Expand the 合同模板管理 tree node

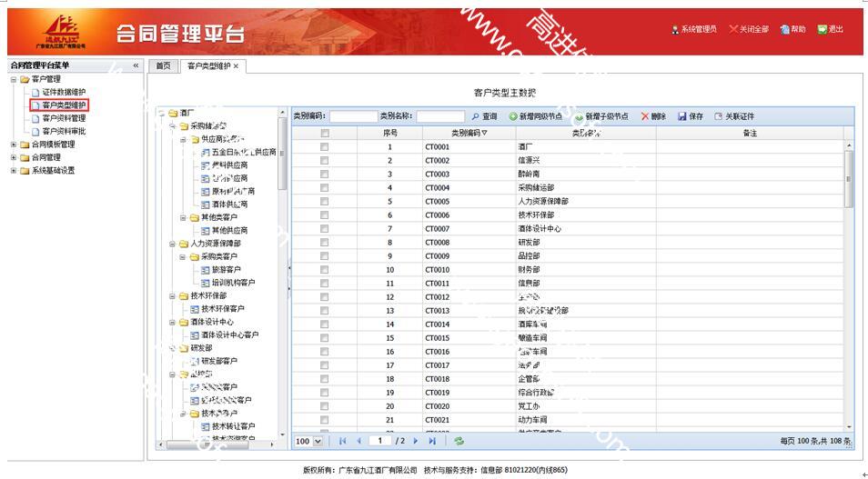[x=14, y=144]
